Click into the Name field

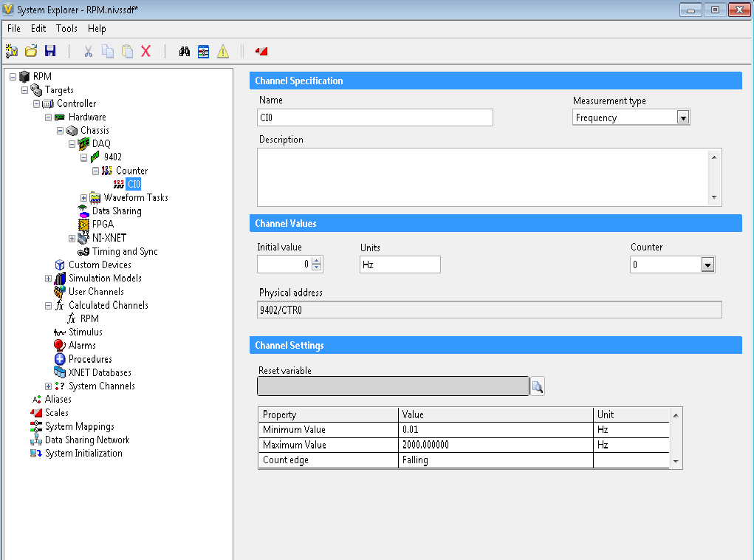pyautogui.click(x=375, y=117)
